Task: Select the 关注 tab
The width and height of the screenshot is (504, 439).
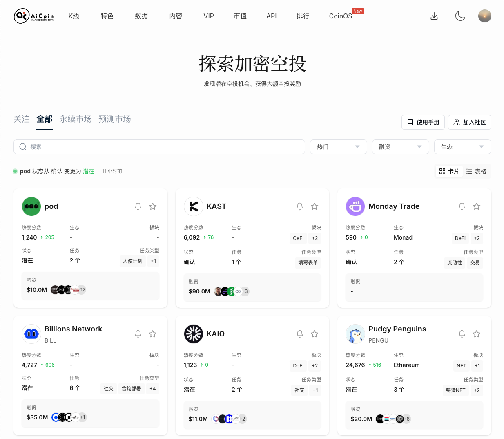Action: [22, 119]
